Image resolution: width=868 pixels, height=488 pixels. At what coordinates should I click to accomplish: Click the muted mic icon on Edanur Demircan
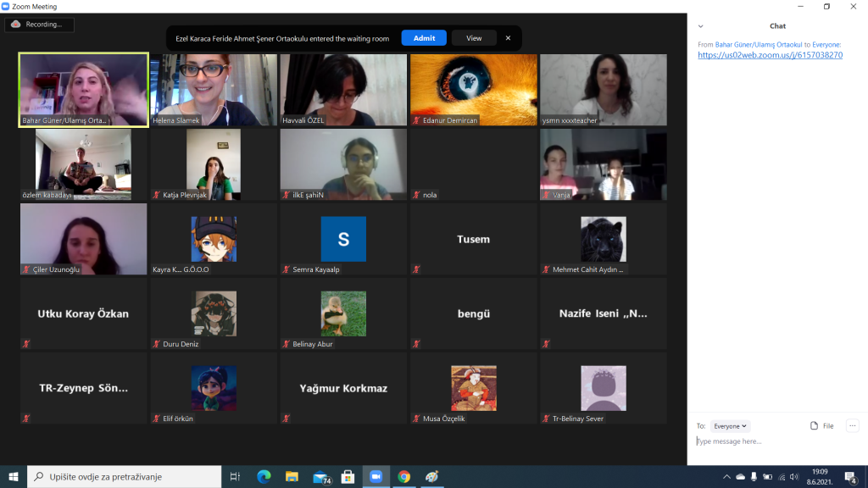(415, 121)
